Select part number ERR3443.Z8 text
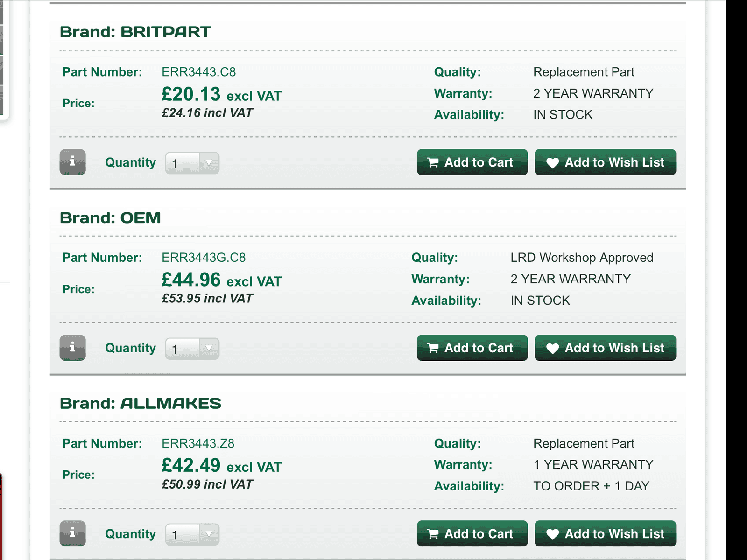This screenshot has height=560, width=747. [x=198, y=443]
